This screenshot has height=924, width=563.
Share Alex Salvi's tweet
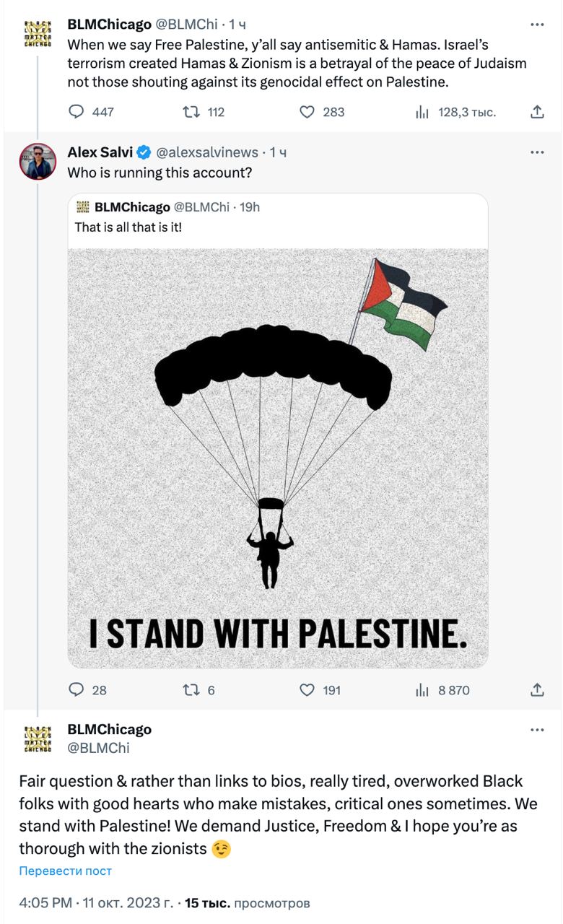pyautogui.click(x=537, y=690)
